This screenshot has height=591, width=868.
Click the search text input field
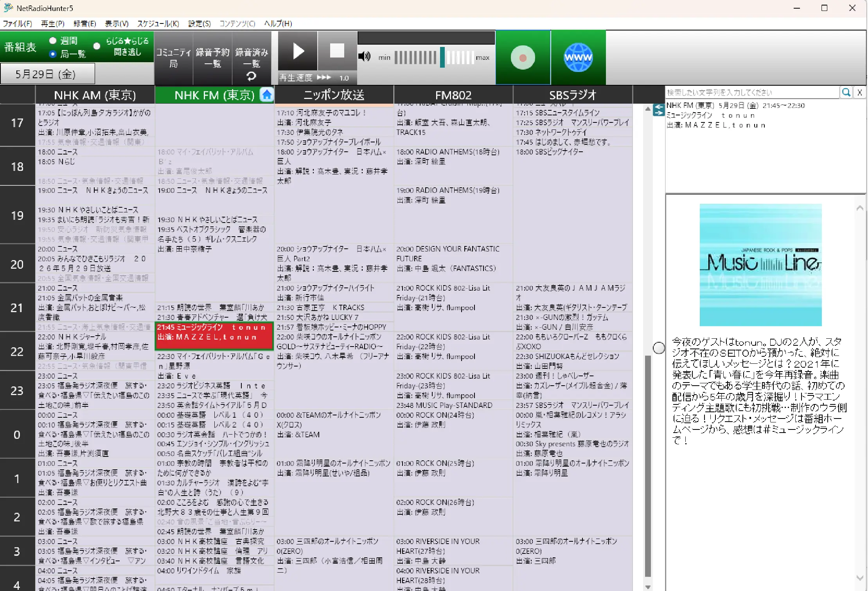click(752, 92)
